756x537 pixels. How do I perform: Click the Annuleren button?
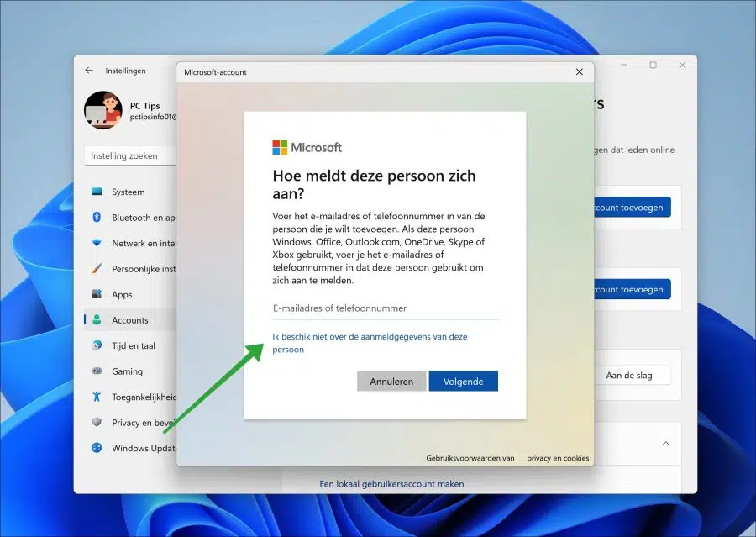click(391, 382)
